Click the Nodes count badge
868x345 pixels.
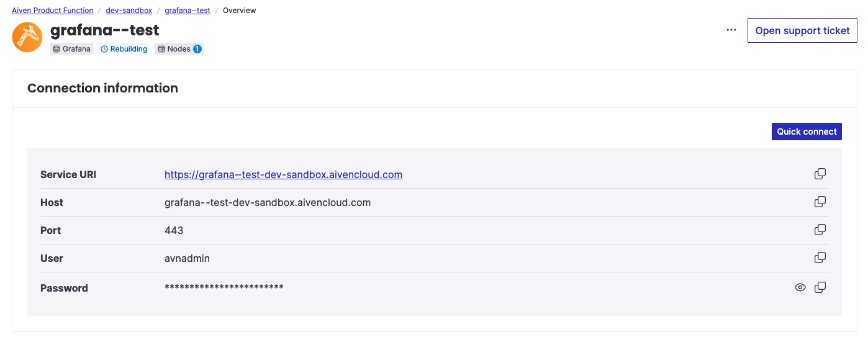[179, 49]
